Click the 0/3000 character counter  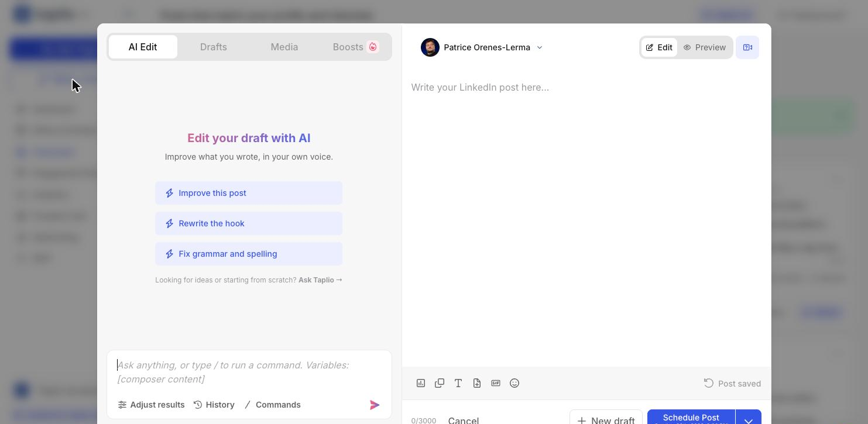click(424, 420)
